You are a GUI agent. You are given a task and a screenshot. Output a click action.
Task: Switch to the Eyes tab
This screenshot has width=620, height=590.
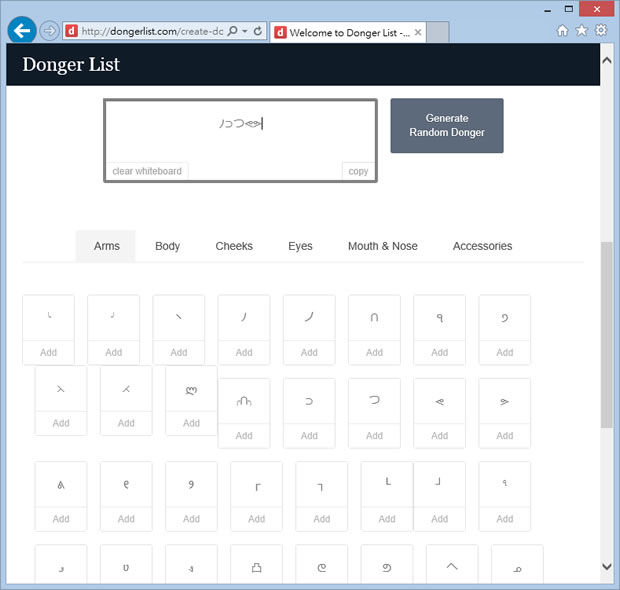[300, 246]
